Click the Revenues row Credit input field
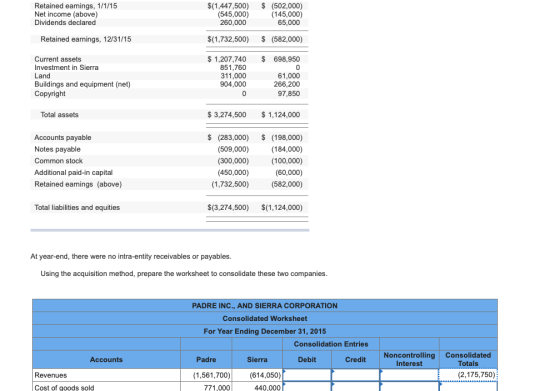 (x=355, y=375)
